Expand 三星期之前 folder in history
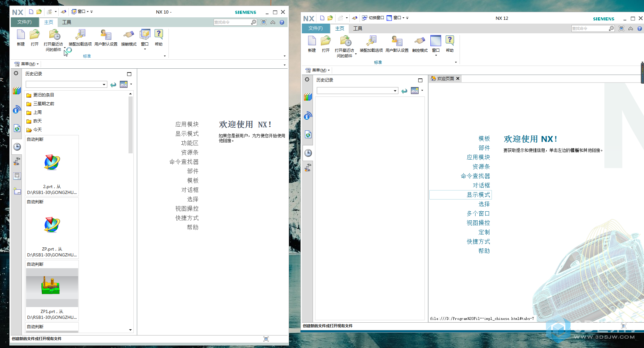 click(x=40, y=104)
